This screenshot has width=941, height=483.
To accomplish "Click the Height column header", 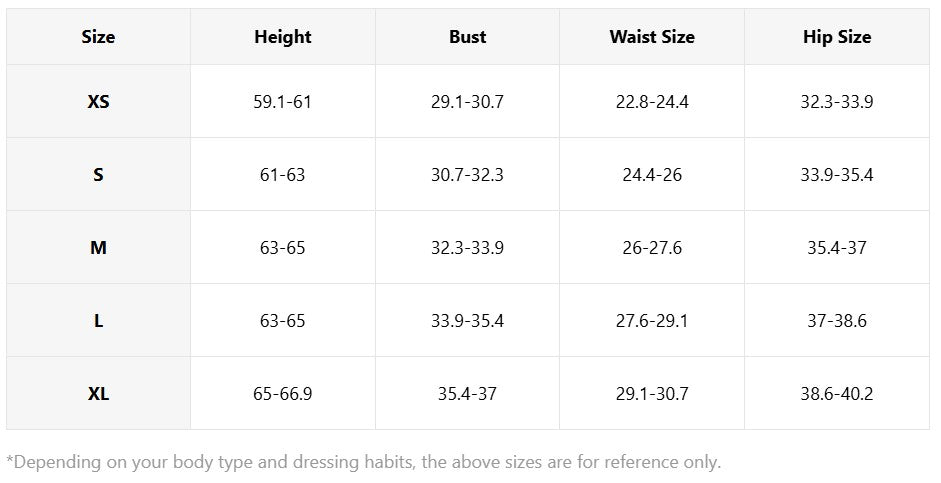I will point(283,37).
